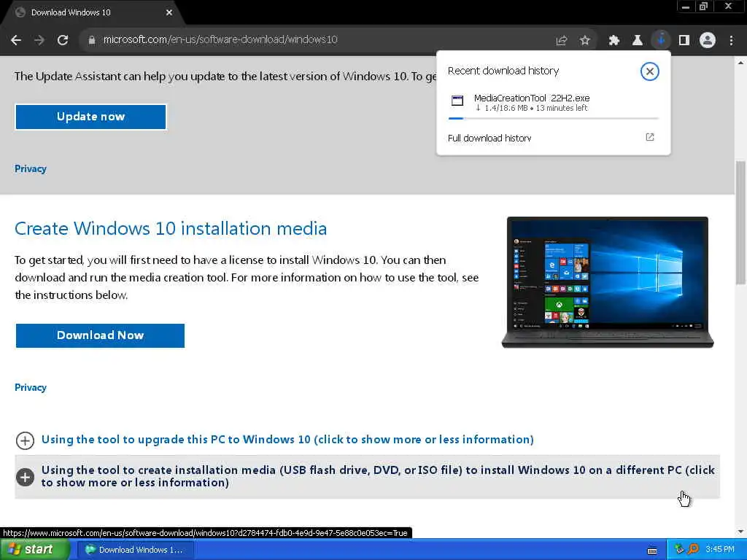
Task: Click the padlock site info icon
Action: [x=92, y=40]
